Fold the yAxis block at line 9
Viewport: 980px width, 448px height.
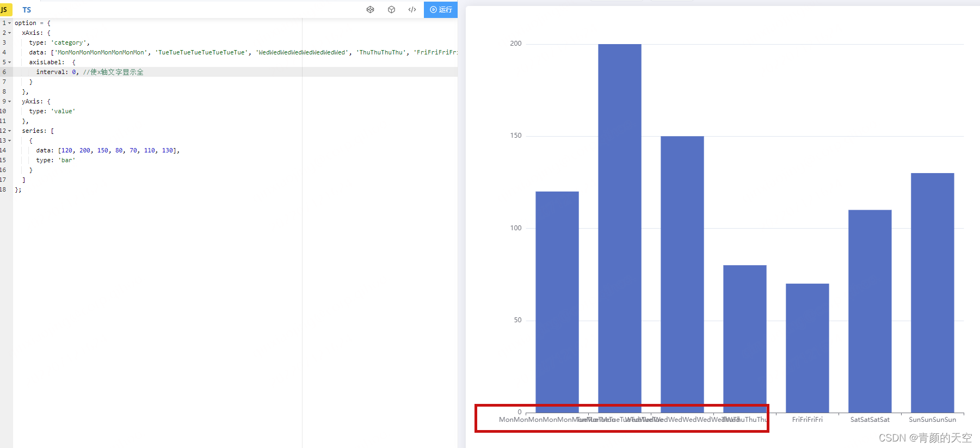(9, 101)
